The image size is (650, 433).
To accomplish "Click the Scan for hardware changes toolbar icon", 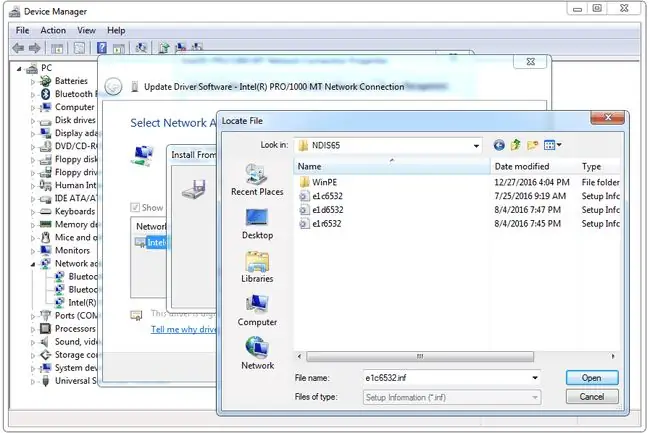I will click(141, 48).
